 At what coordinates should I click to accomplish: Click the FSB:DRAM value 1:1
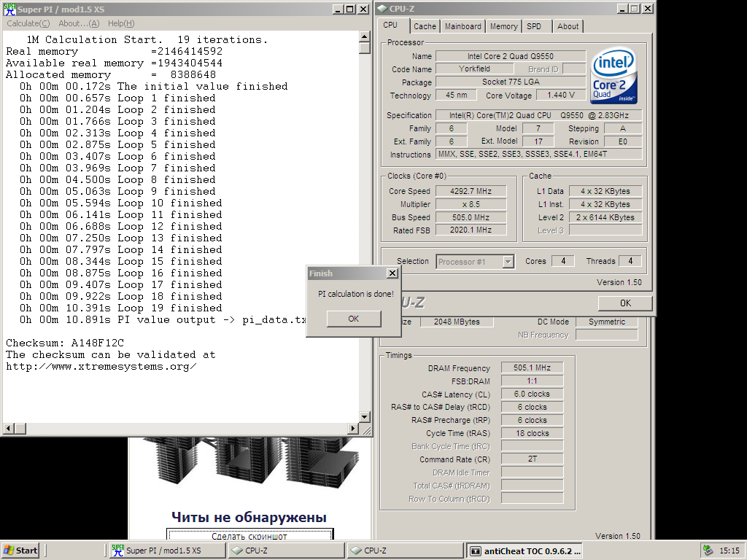click(532, 381)
